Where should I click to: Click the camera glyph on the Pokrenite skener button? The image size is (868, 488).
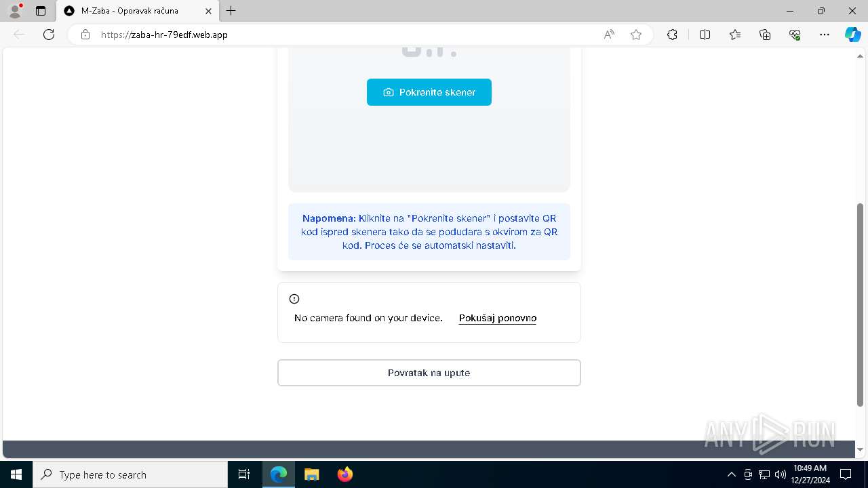(x=389, y=92)
